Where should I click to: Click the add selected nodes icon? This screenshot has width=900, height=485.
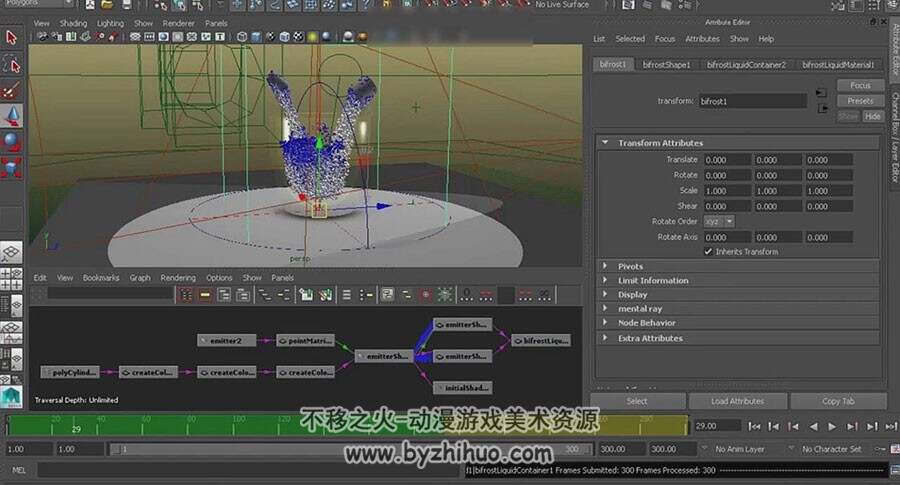tap(306, 295)
